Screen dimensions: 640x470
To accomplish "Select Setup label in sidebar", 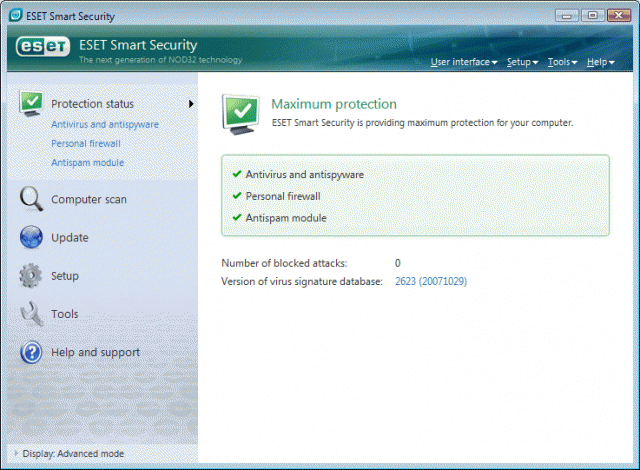I will 65,276.
